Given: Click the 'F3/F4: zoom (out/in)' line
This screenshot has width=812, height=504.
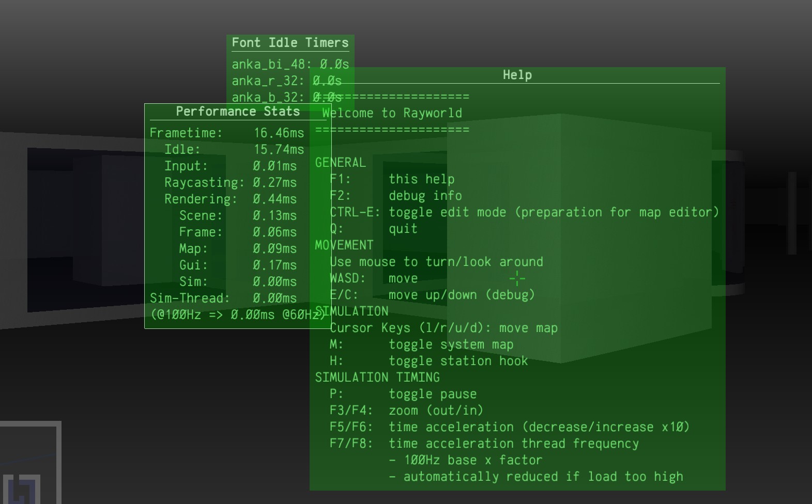Looking at the screenshot, I should pyautogui.click(x=406, y=411).
